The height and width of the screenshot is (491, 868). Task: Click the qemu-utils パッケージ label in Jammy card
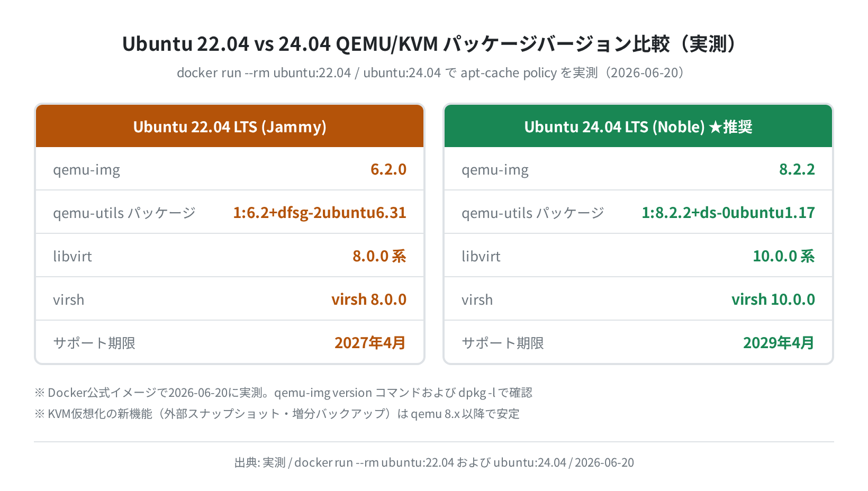pyautogui.click(x=124, y=213)
